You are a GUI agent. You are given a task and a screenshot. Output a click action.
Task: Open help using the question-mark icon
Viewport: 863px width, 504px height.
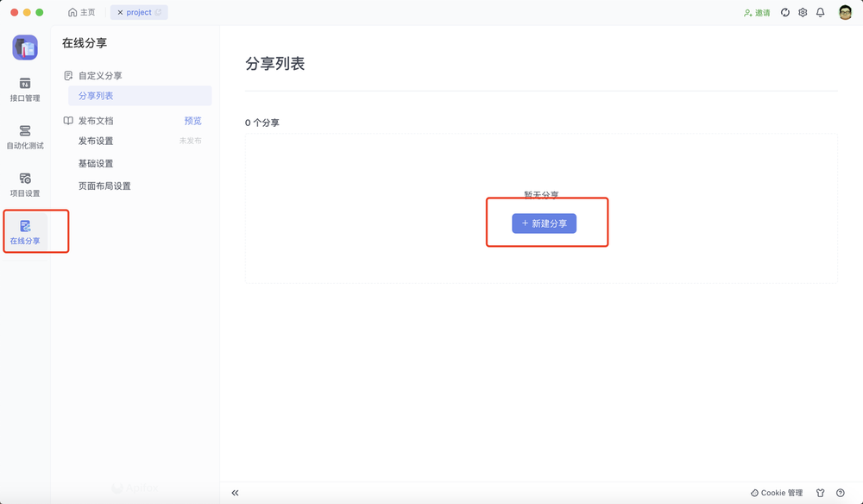(841, 493)
